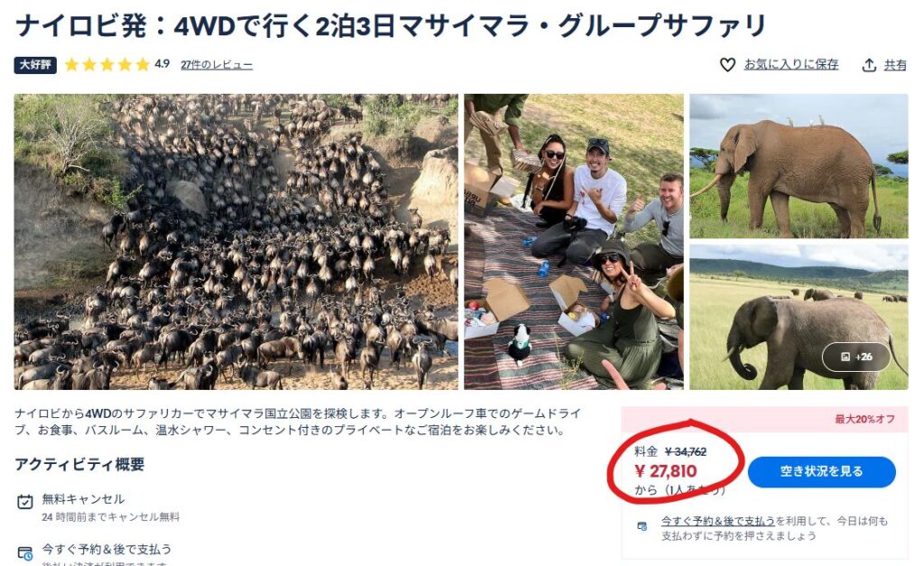
Task: Click the reserve now pay later icon
Action: coord(24,553)
